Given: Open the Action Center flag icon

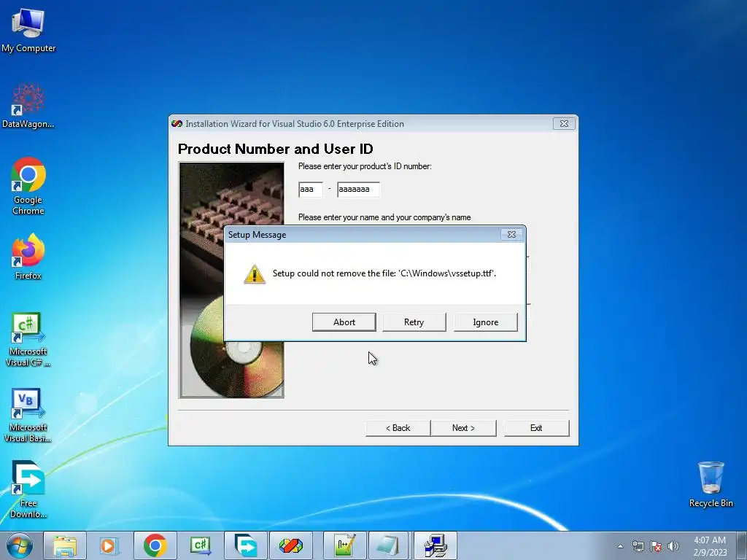Looking at the screenshot, I should click(656, 546).
